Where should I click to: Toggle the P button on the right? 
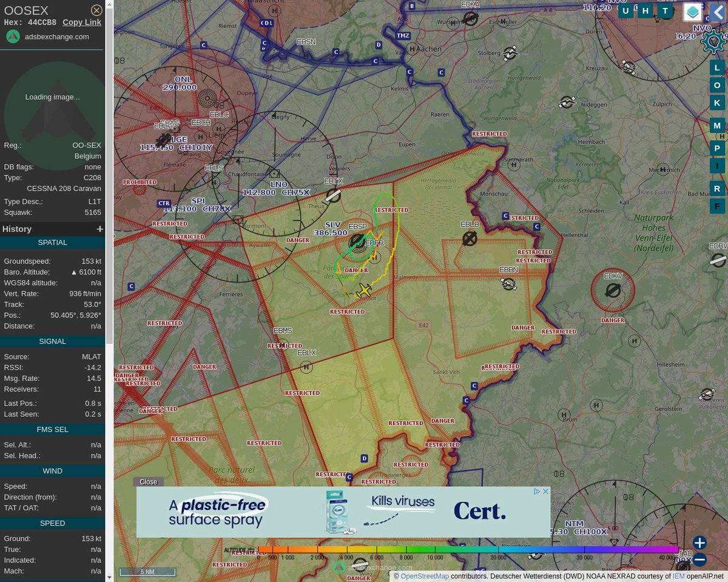pyautogui.click(x=717, y=149)
